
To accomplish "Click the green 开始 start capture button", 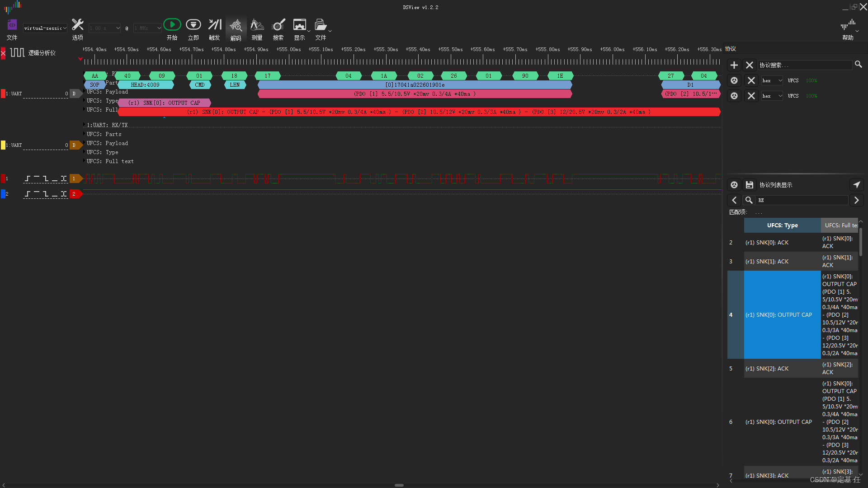I will point(172,25).
